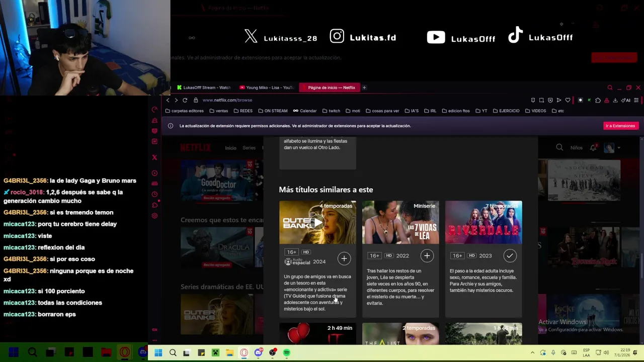Click the site padlock security icon
This screenshot has height=362, width=644.
click(196, 100)
